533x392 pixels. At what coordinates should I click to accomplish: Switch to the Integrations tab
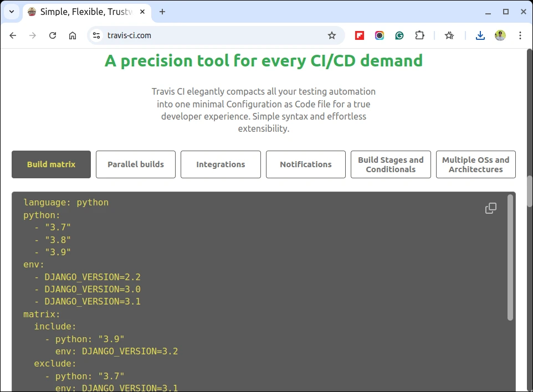coord(221,164)
